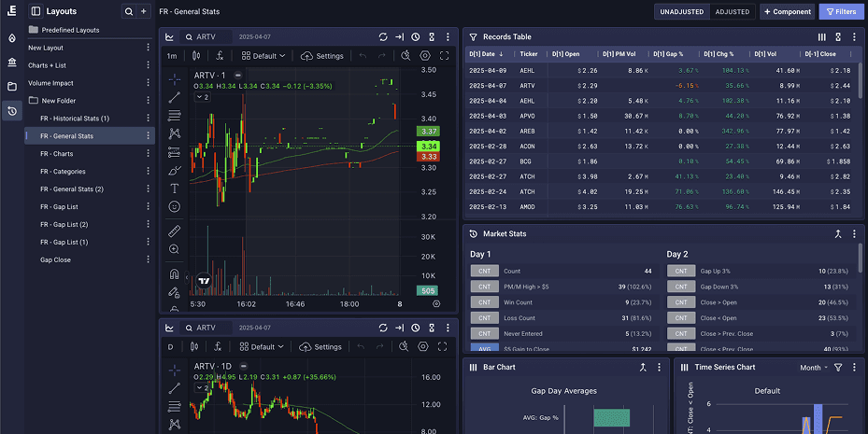Open the forecasting tools in 1m chart

[x=175, y=152]
